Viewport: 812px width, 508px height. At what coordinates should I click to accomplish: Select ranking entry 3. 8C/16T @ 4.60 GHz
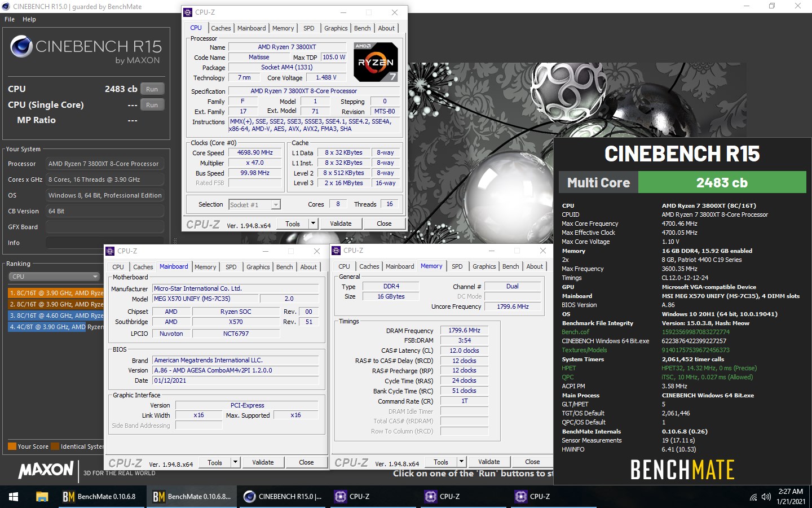56,316
